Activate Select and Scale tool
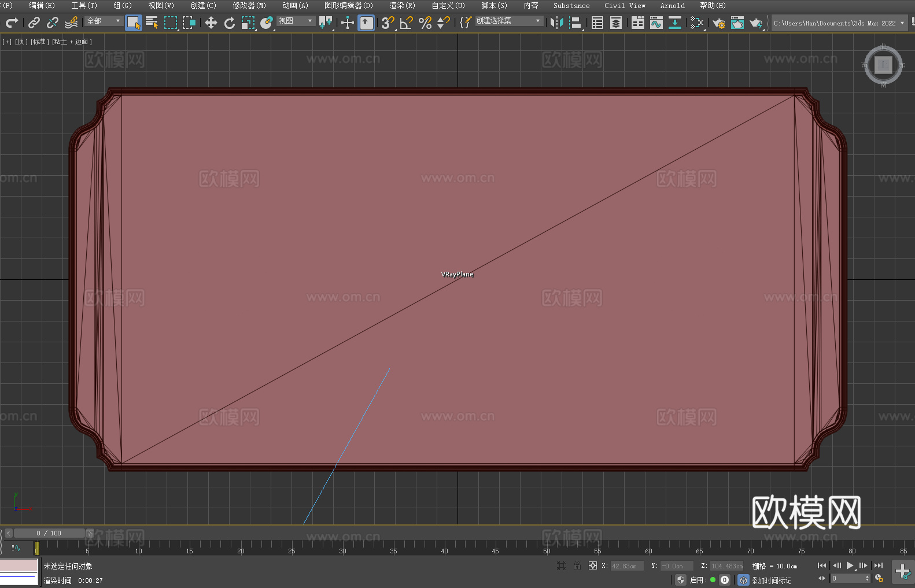Viewport: 915px width, 588px height. (x=248, y=23)
